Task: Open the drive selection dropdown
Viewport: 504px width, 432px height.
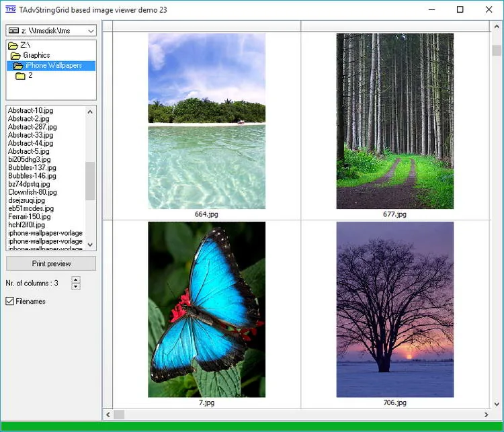Action: click(x=91, y=31)
